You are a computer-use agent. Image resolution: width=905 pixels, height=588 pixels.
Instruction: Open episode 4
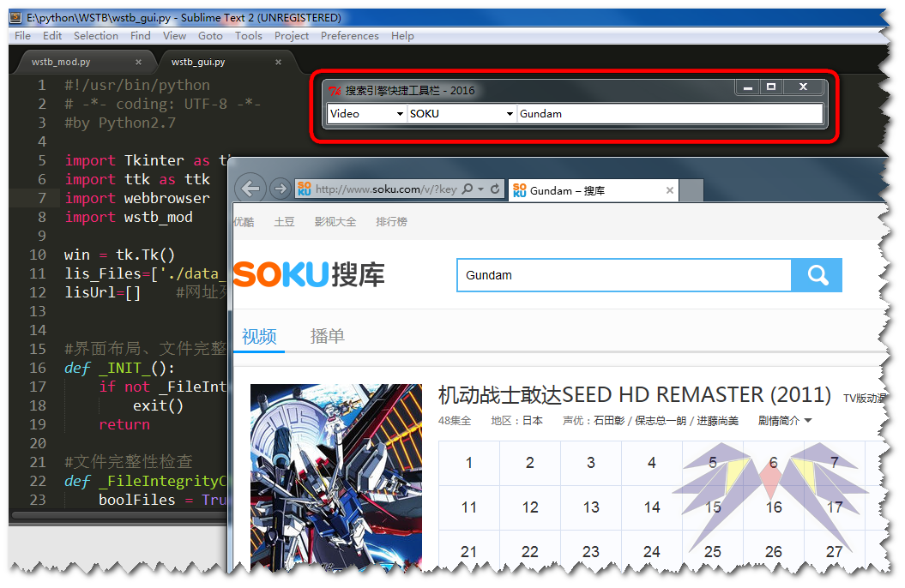652,463
